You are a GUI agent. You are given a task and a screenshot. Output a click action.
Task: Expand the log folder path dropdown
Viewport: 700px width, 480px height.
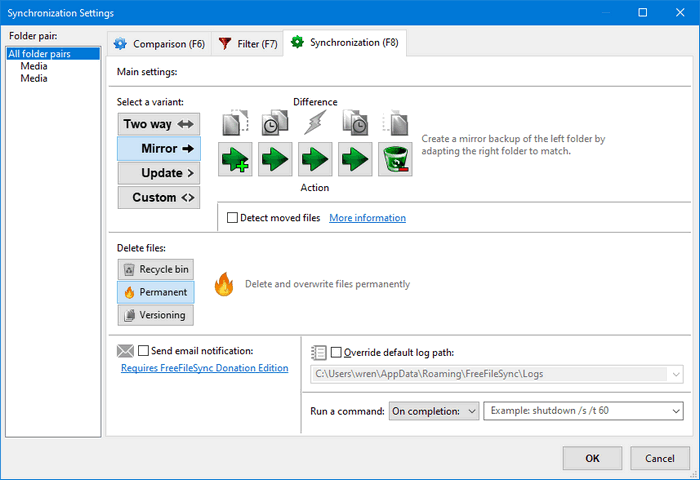[x=676, y=375]
